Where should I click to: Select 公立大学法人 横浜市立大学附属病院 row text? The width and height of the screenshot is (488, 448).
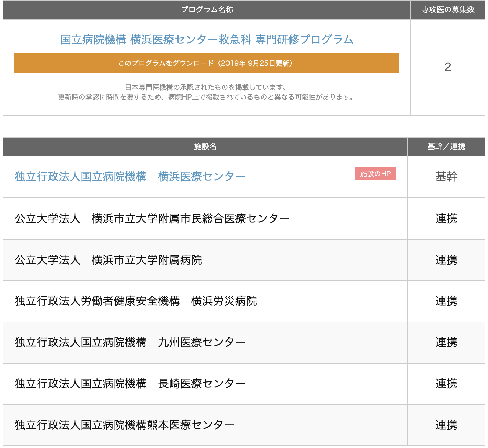[x=108, y=260]
